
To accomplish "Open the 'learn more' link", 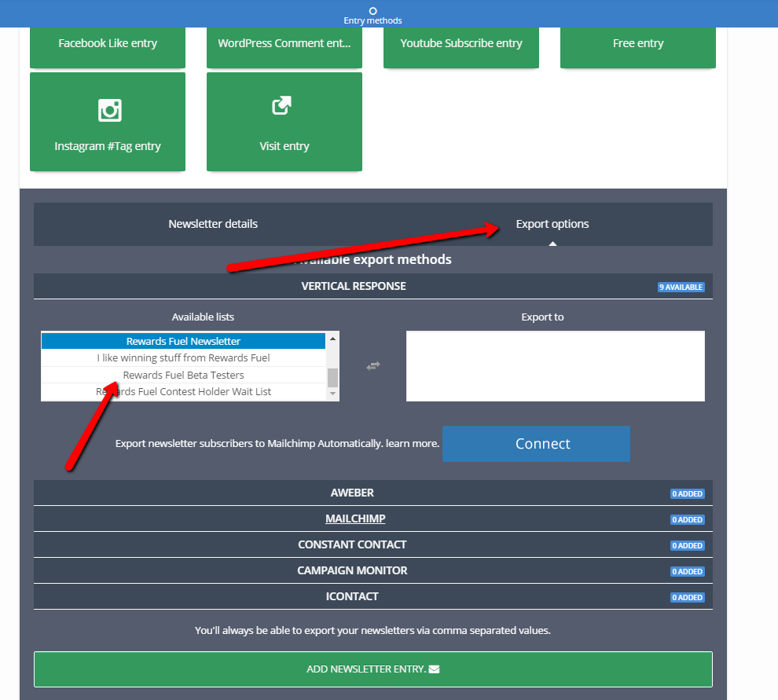I will pos(413,444).
